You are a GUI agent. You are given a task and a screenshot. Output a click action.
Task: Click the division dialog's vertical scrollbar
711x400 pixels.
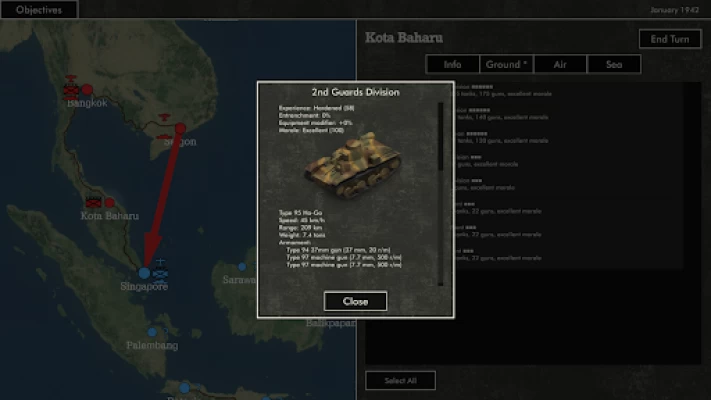[x=440, y=194]
